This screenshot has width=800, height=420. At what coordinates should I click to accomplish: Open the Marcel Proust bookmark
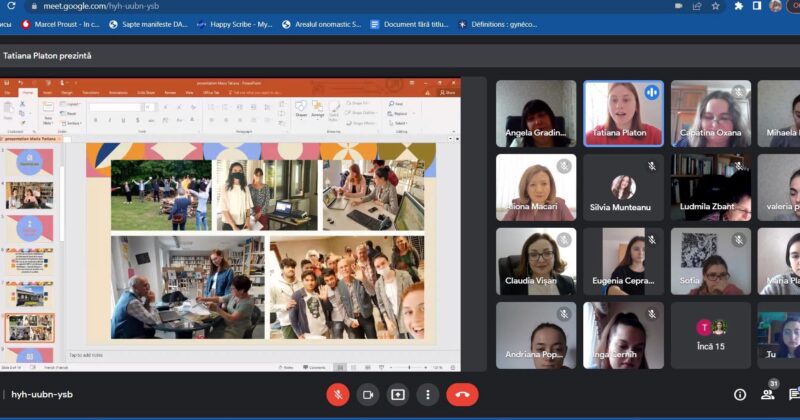[60, 24]
